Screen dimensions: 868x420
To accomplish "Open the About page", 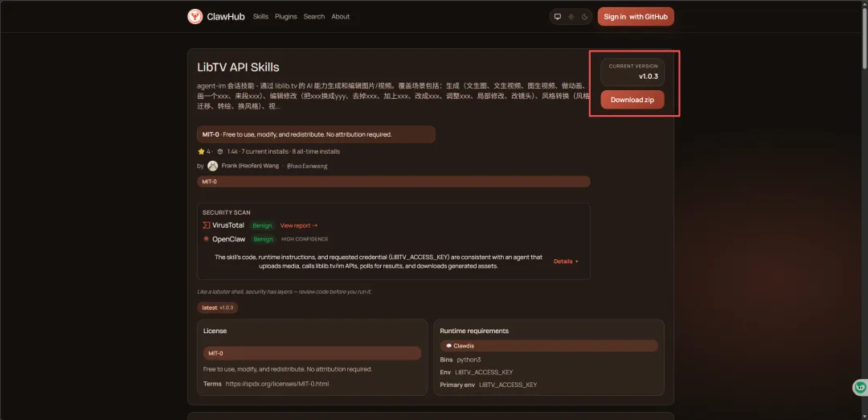I will [341, 17].
